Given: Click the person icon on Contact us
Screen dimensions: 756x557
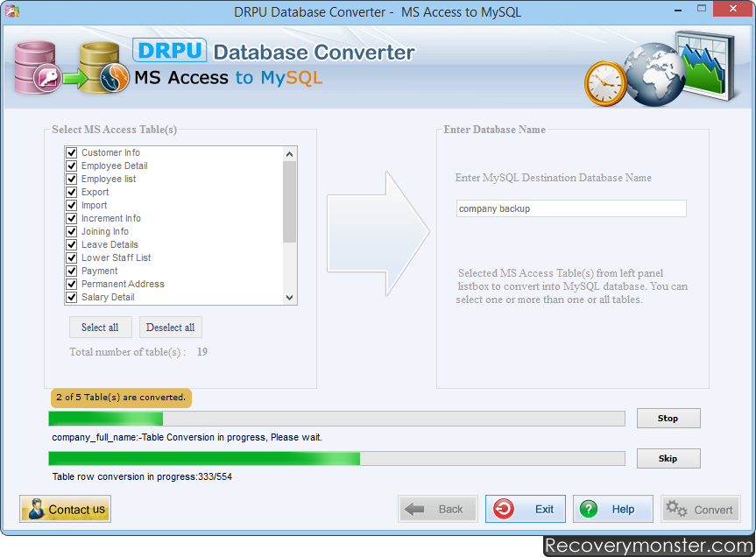Looking at the screenshot, I should click(x=36, y=509).
